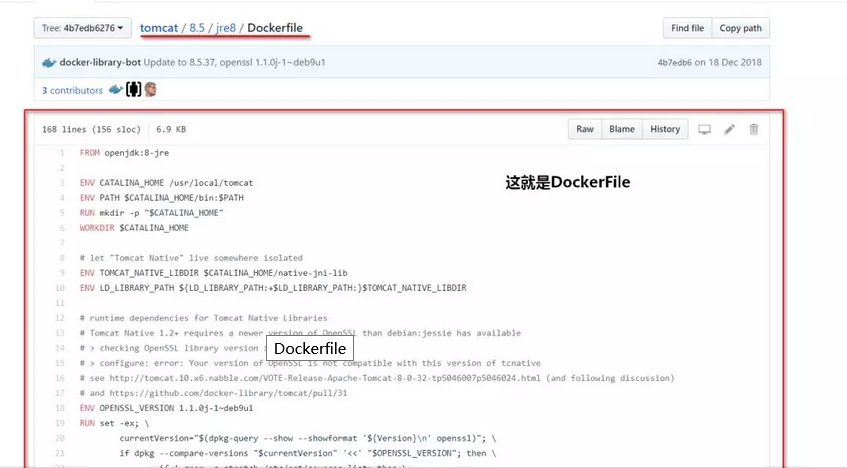
Task: Click the ENV LD_LIBRARY_PATH line
Action: tap(273, 288)
